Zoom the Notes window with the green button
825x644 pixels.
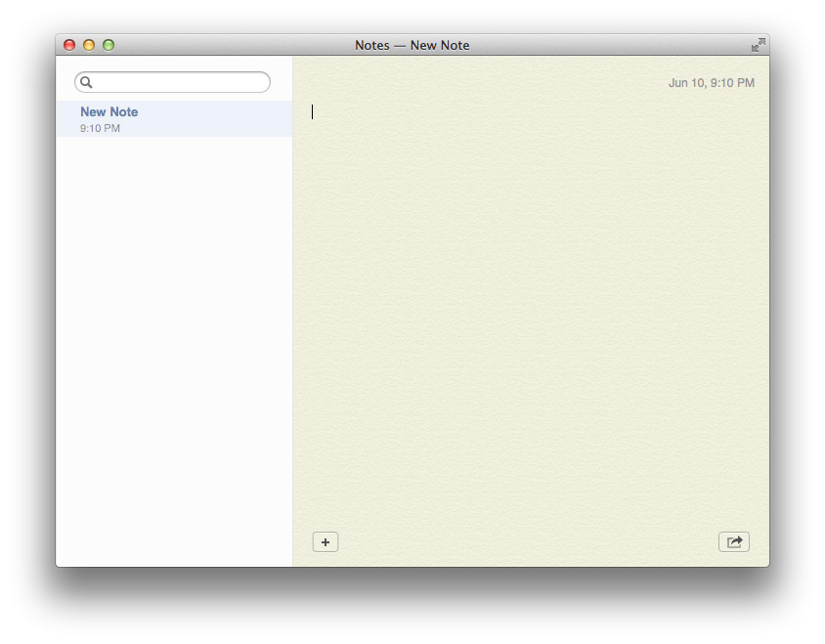click(x=109, y=45)
